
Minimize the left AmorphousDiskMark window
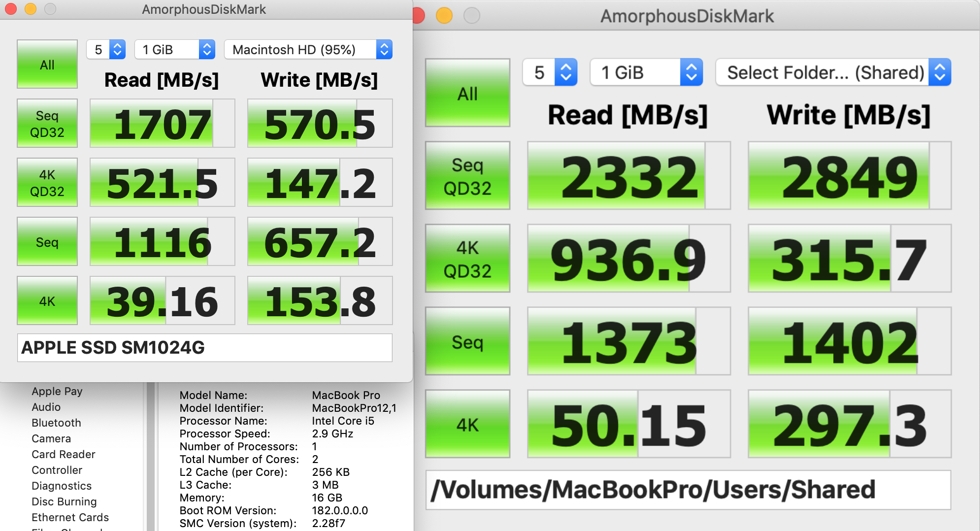tap(31, 9)
